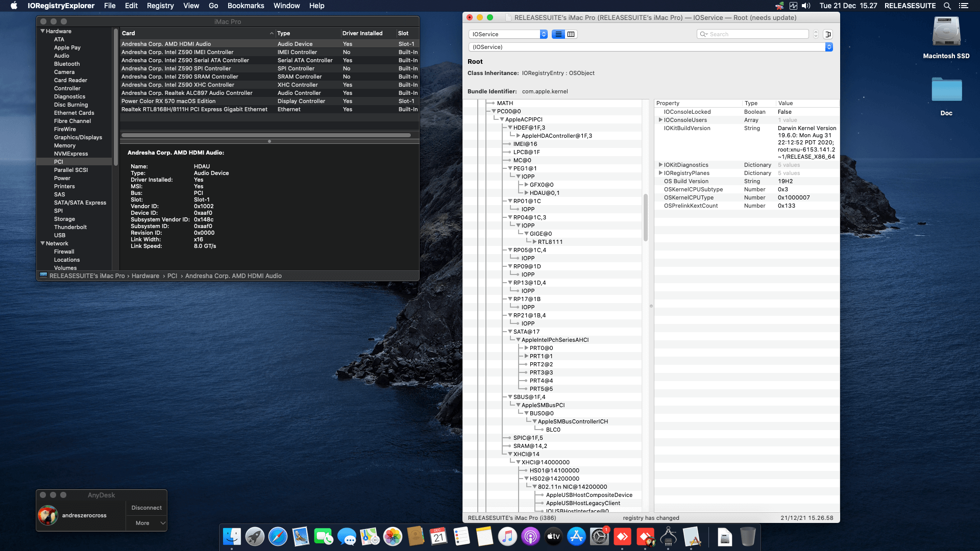The height and width of the screenshot is (551, 980).
Task: Collapse the PC00@0 tree node
Action: 494,111
